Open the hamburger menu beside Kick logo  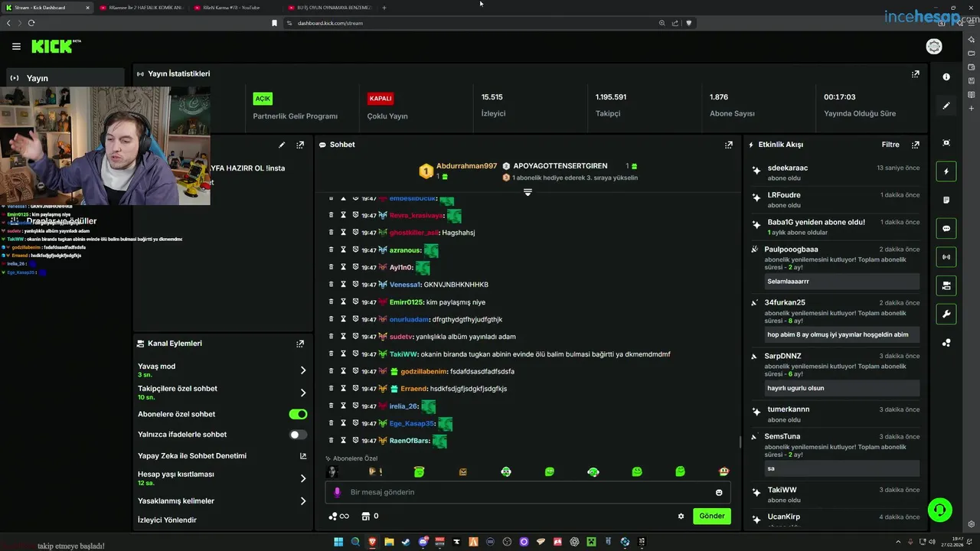coord(16,47)
